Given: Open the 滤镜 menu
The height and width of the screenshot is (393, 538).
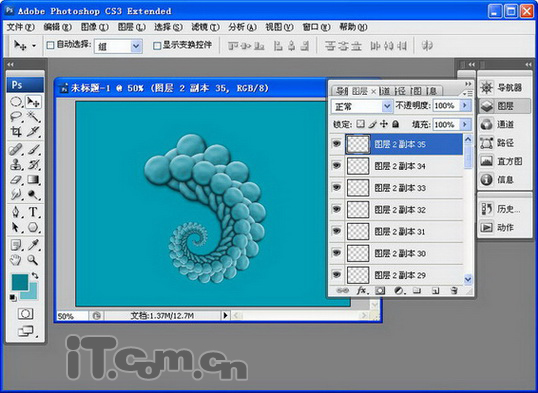Looking at the screenshot, I should click(205, 27).
